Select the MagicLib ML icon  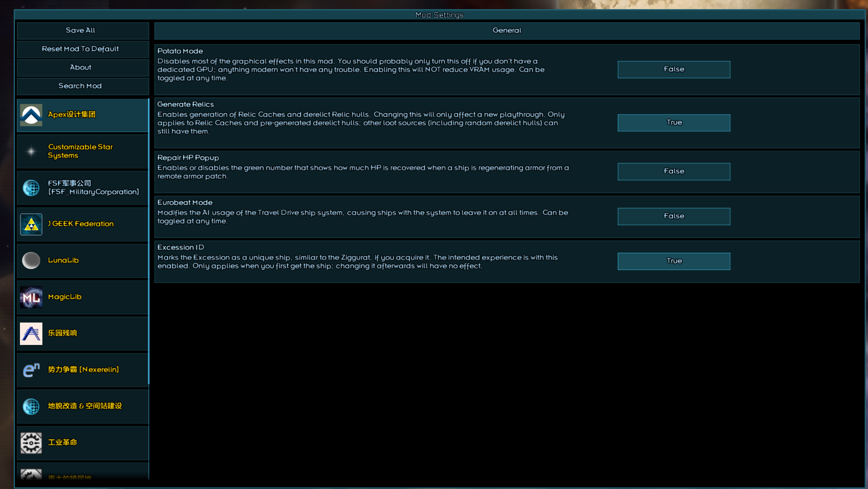click(31, 297)
